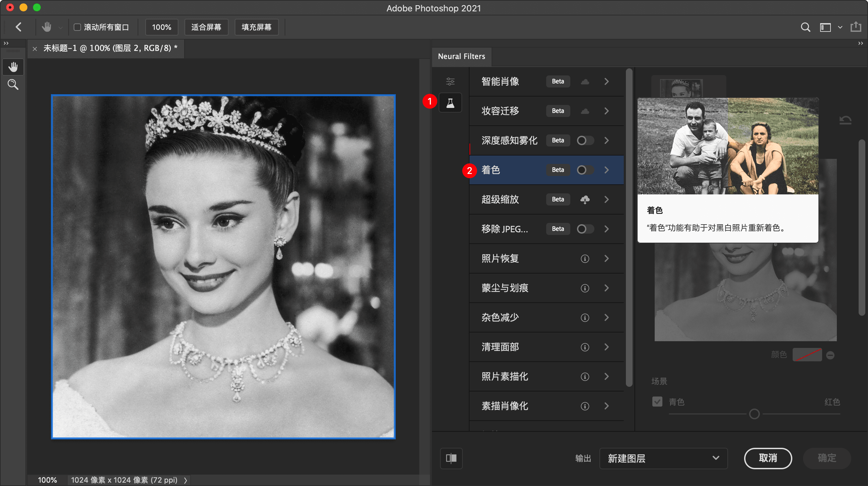Viewport: 868px width, 486px height.
Task: Select the Hand tool in left toolbar
Action: pyautogui.click(x=13, y=67)
